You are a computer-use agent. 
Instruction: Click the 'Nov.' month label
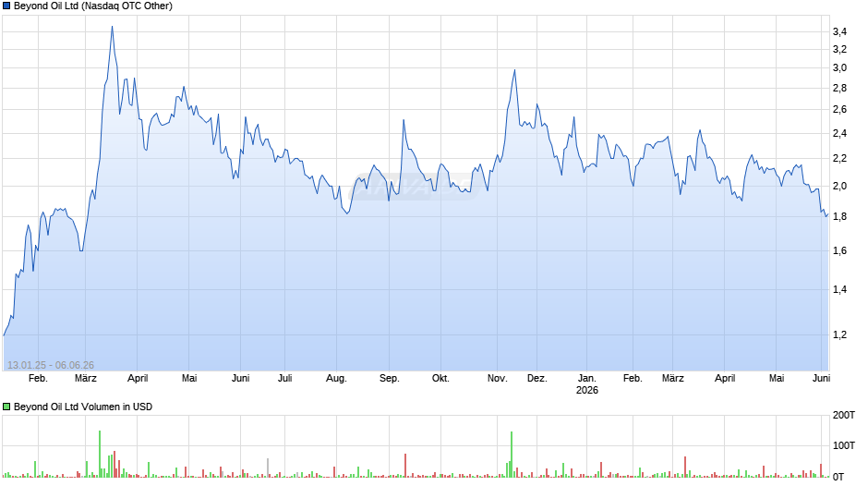click(497, 379)
